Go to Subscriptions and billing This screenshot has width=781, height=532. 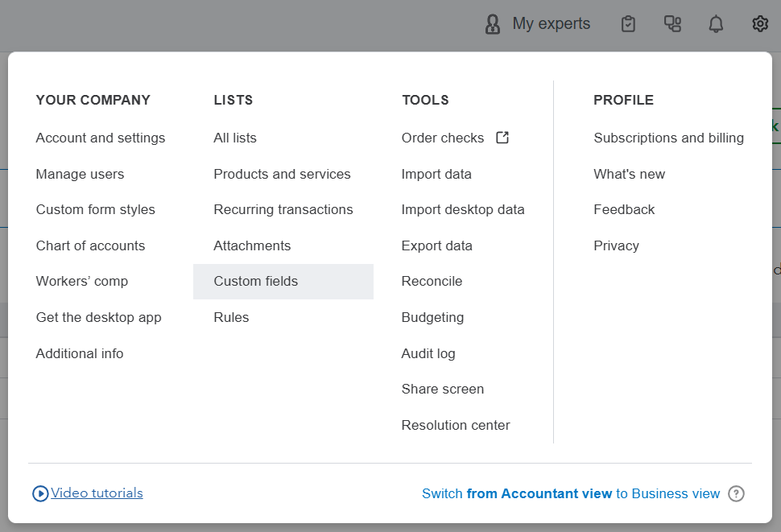[x=668, y=138]
